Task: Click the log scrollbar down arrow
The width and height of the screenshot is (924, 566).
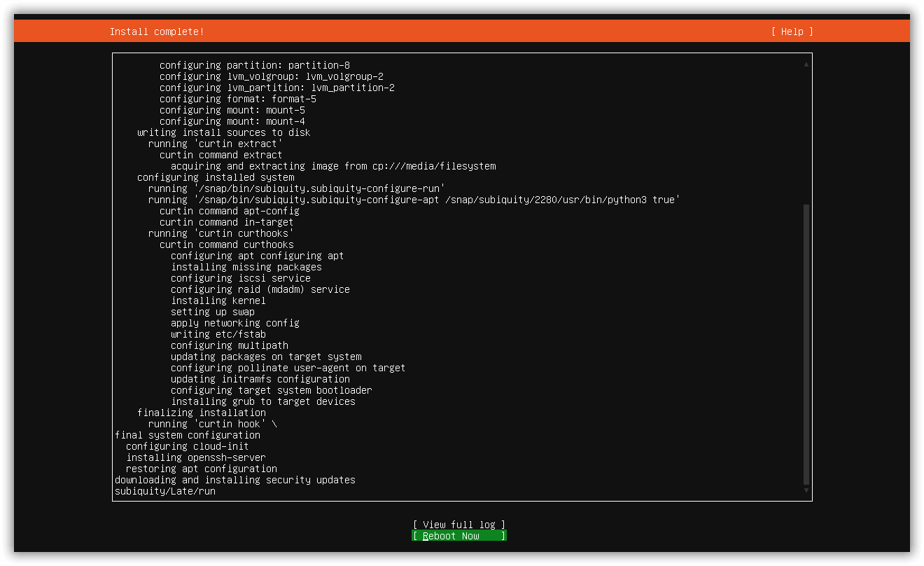Action: (x=806, y=490)
